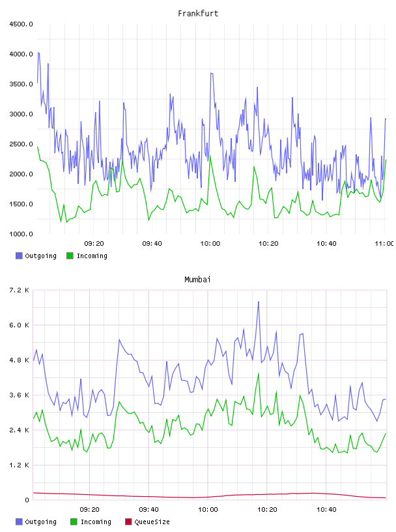This screenshot has width=396, height=532.
Task: Select the Incoming legend label under Mumbai chart
Action: (96, 522)
